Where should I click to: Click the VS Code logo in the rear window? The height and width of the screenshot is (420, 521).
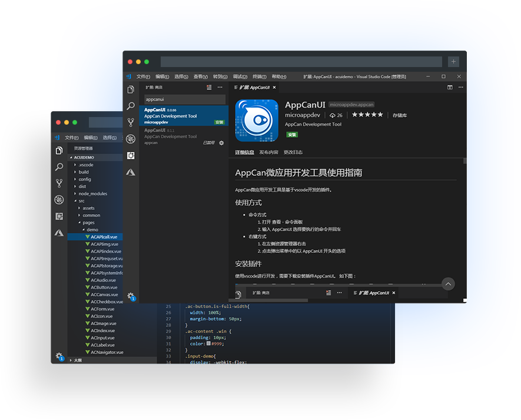coord(57,138)
